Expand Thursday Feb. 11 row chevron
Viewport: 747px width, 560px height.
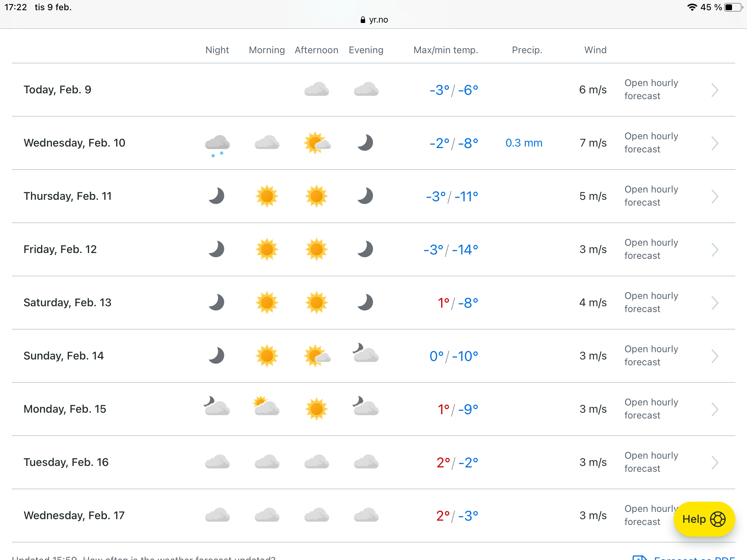pyautogui.click(x=715, y=196)
